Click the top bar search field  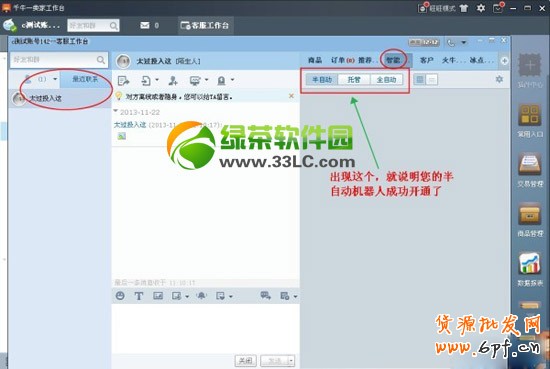93,25
